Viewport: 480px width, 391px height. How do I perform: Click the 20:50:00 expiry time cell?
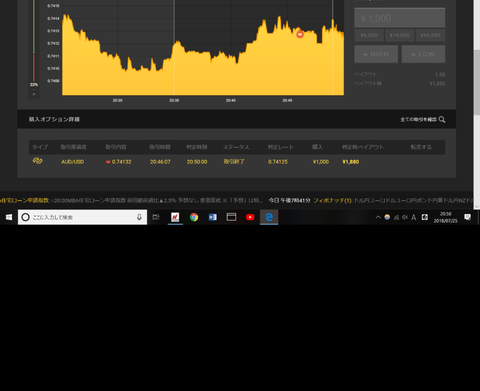(x=197, y=162)
